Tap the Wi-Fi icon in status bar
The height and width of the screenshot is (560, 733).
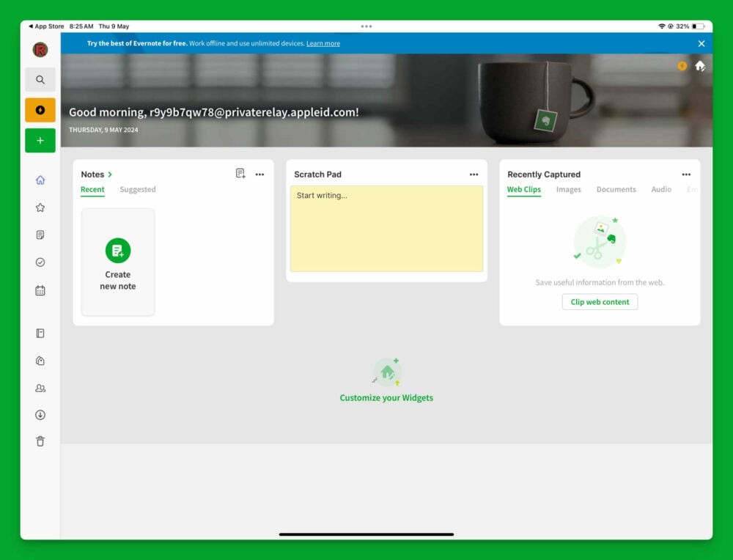pyautogui.click(x=661, y=26)
